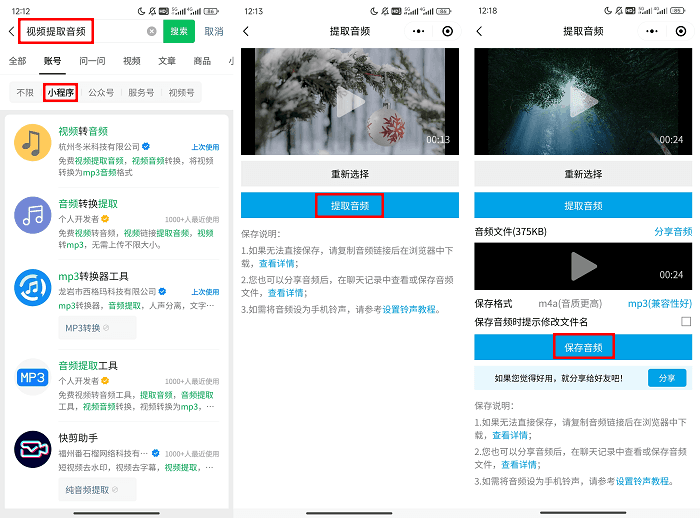Open the 视频转音频 mini program icon
The height and width of the screenshot is (518, 700).
33,142
